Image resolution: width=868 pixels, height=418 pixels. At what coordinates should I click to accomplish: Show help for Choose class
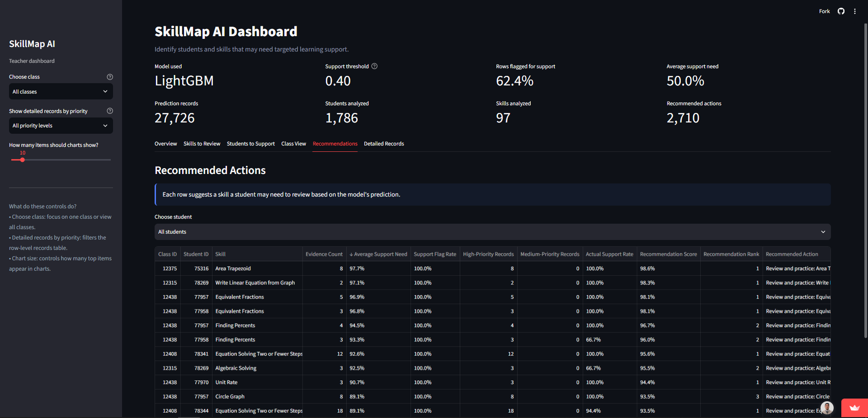pos(110,77)
